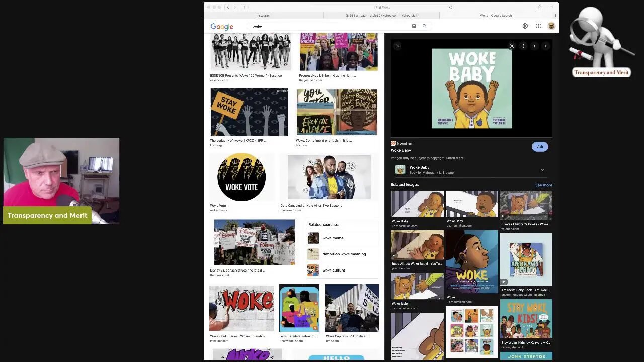Image resolution: width=644 pixels, height=362 pixels.
Task: Switch to the Woke Google Search tab
Action: tap(496, 16)
